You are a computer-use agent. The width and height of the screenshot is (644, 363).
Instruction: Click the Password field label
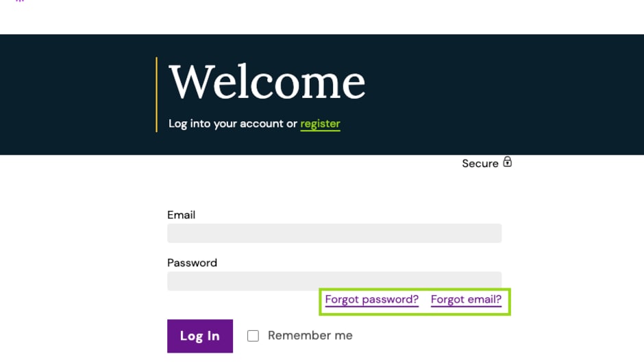192,263
